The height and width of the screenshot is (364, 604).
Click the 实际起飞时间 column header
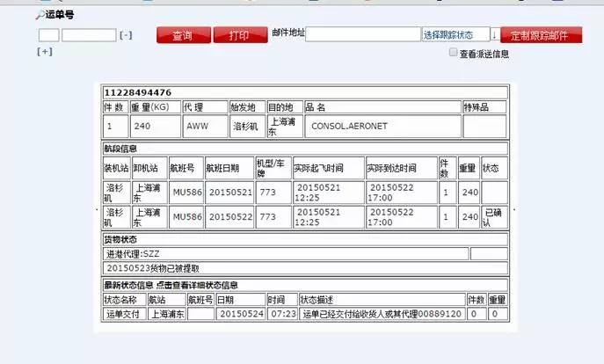(329, 168)
